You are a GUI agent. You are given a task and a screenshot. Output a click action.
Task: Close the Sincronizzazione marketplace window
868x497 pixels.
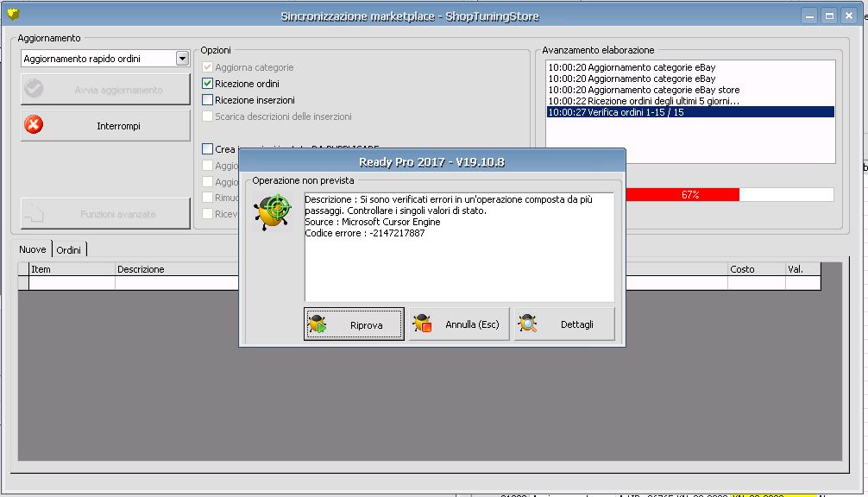849,16
